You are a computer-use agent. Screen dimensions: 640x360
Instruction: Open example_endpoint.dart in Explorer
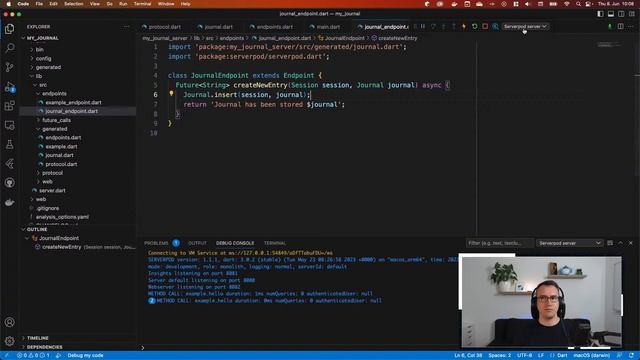[73, 102]
